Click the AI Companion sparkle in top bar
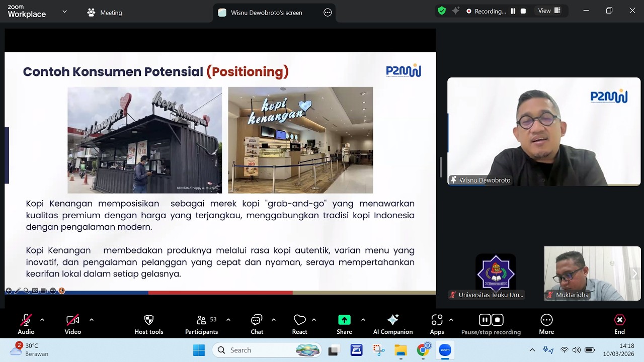The width and height of the screenshot is (644, 362). [456, 11]
